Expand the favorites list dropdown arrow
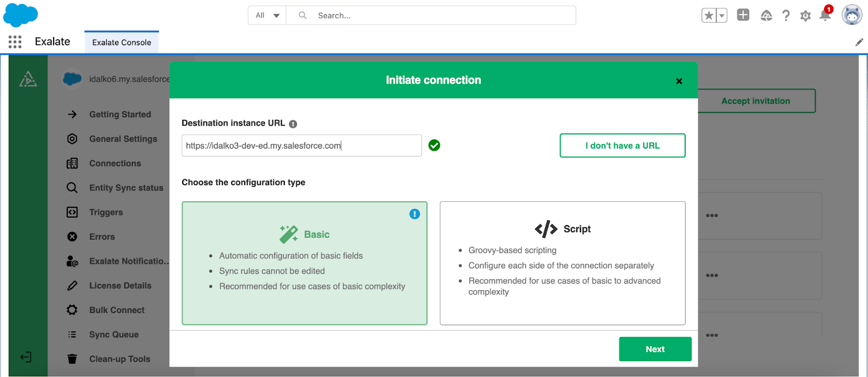This screenshot has width=868, height=377. coord(722,16)
